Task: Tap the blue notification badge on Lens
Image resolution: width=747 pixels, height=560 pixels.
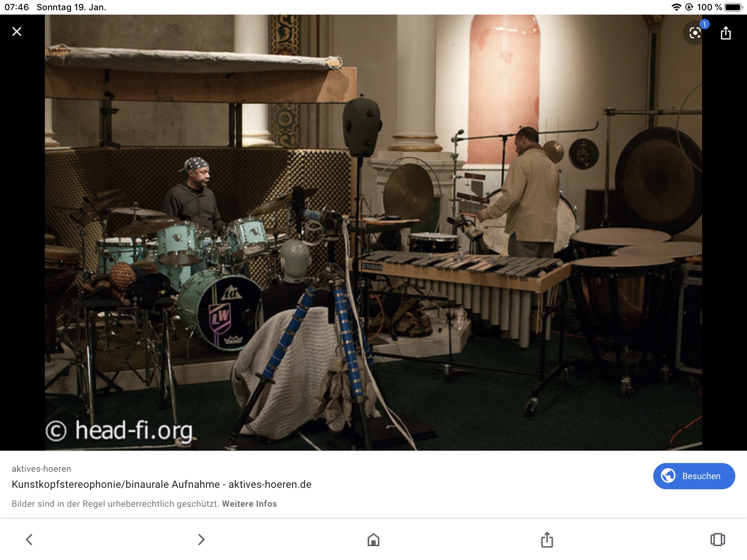Action: click(x=705, y=24)
